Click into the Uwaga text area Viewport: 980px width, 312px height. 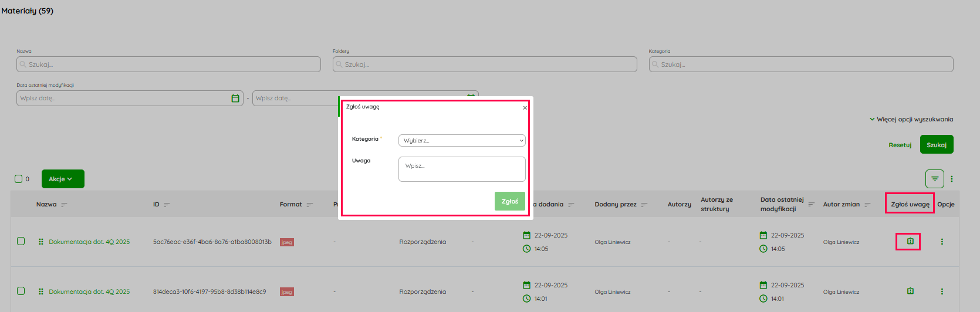[462, 169]
